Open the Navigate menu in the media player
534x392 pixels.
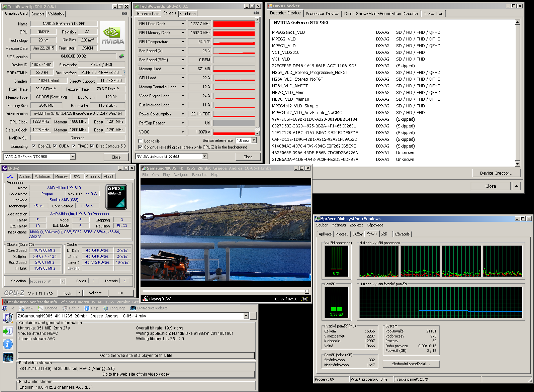tap(181, 175)
